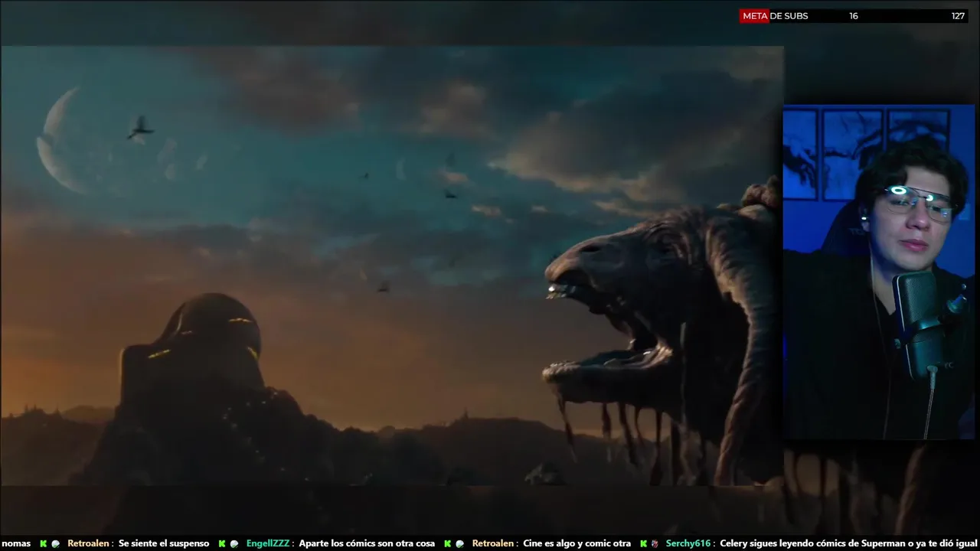Click the Kick badge icon before EngellZZZ
This screenshot has height=551, width=980.
click(222, 544)
